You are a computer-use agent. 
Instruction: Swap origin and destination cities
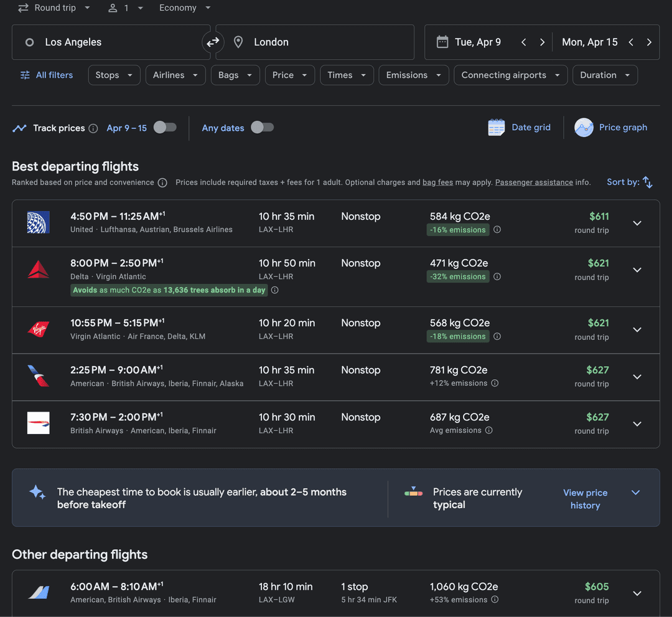(x=213, y=42)
